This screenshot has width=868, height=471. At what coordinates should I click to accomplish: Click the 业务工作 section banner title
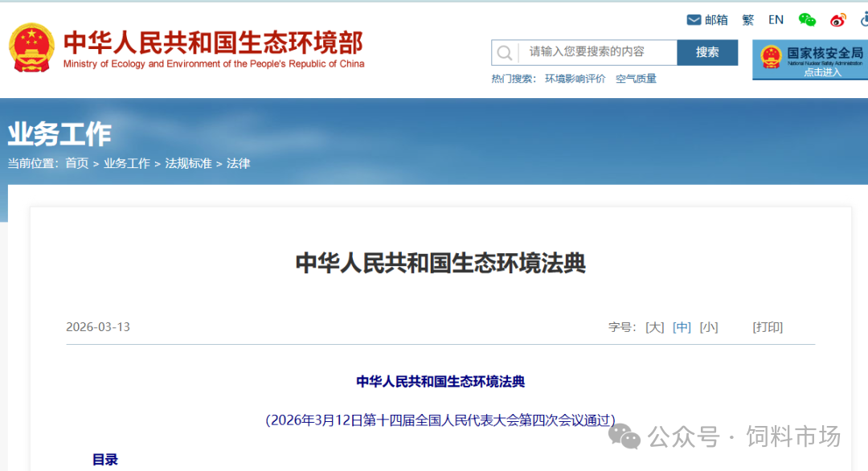(59, 134)
